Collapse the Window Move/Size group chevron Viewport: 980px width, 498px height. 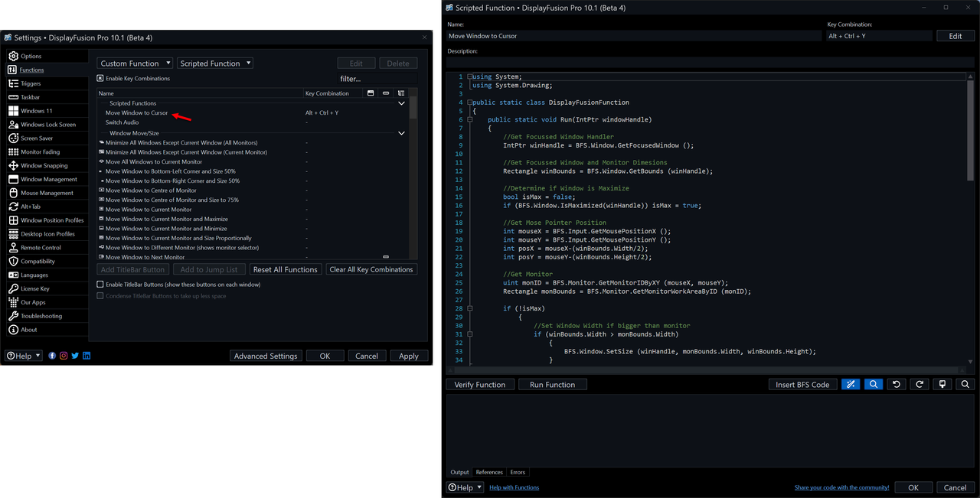(401, 133)
